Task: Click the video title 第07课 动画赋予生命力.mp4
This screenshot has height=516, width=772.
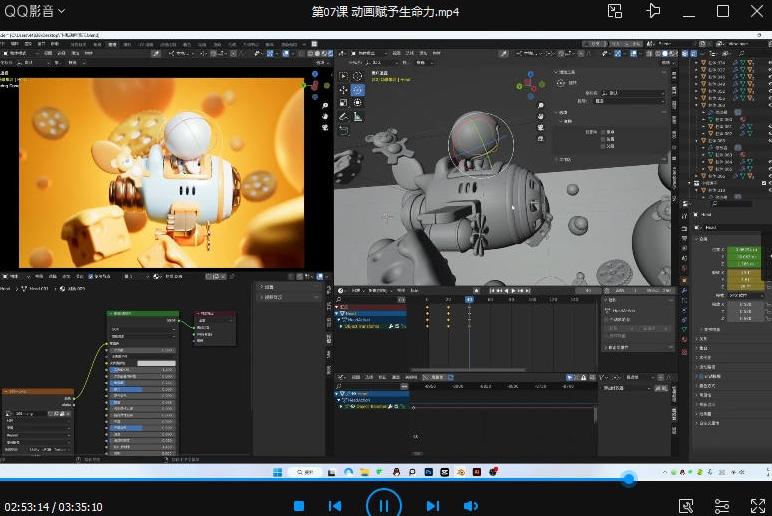Action: 386,11
